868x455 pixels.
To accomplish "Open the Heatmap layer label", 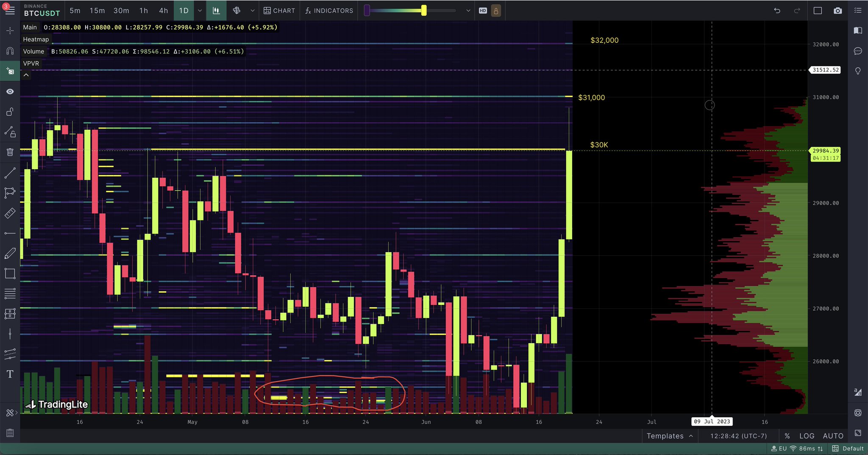I will (x=36, y=39).
